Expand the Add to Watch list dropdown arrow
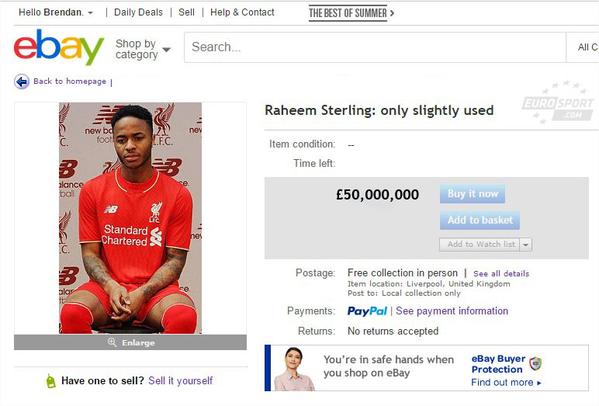 (x=526, y=244)
